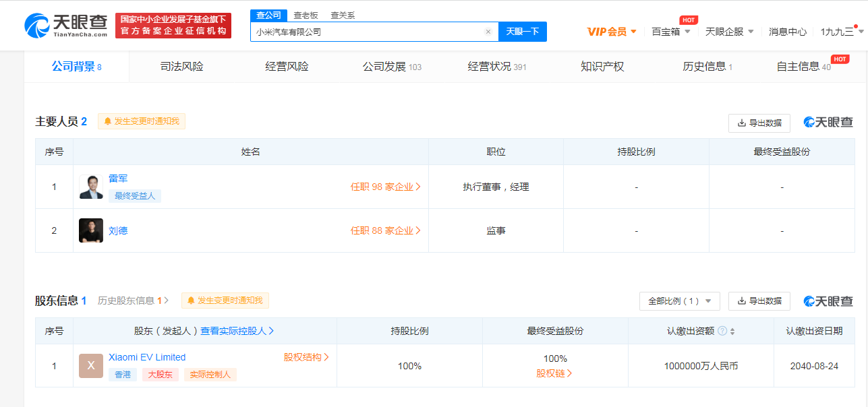Open 股权结构 link

[306, 357]
